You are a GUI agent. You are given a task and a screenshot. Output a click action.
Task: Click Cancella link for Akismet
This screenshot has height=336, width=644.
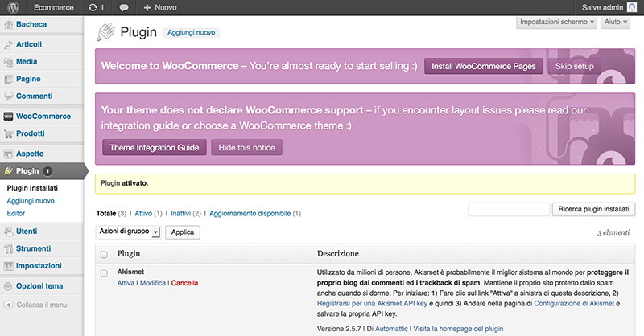(x=184, y=283)
